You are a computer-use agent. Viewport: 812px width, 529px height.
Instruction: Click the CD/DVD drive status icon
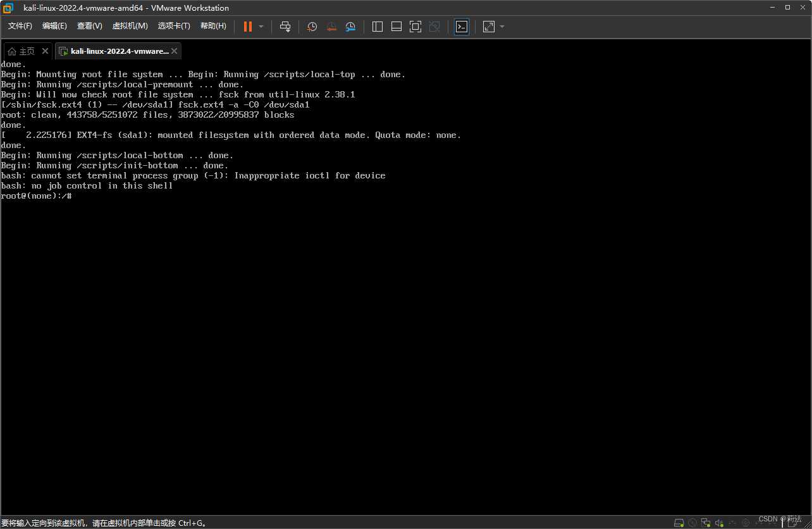pos(692,523)
